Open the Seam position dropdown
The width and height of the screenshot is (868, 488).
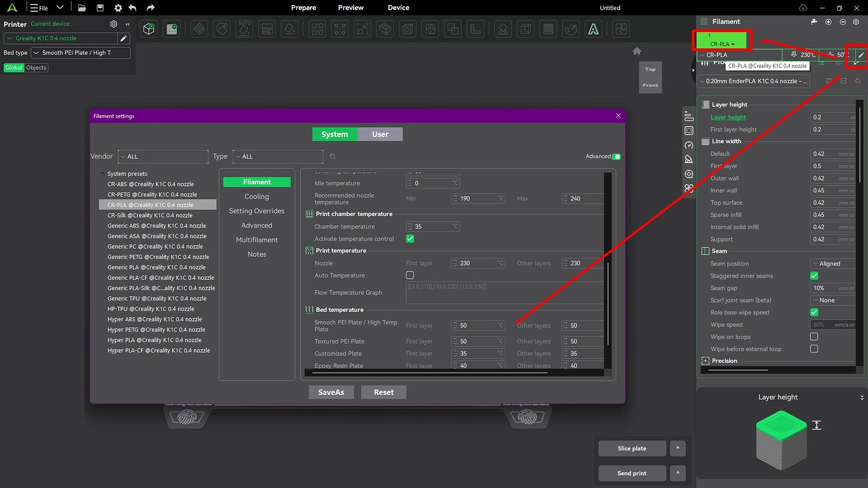tap(833, 263)
